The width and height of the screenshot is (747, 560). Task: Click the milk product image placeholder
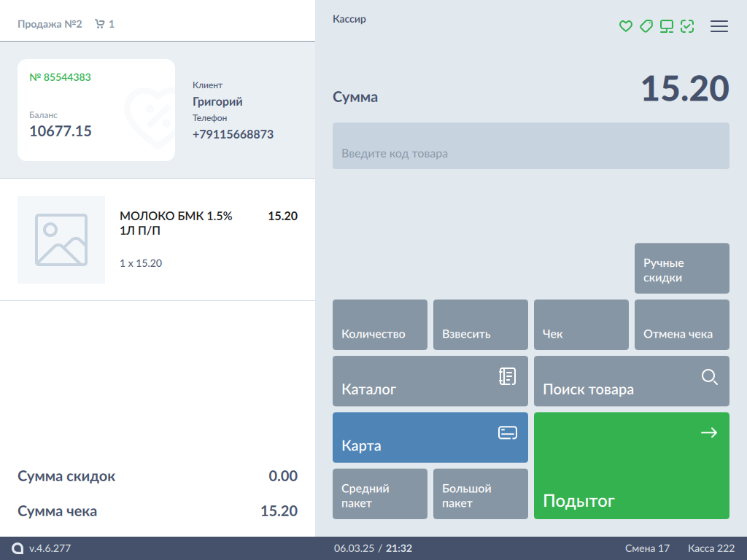click(61, 240)
